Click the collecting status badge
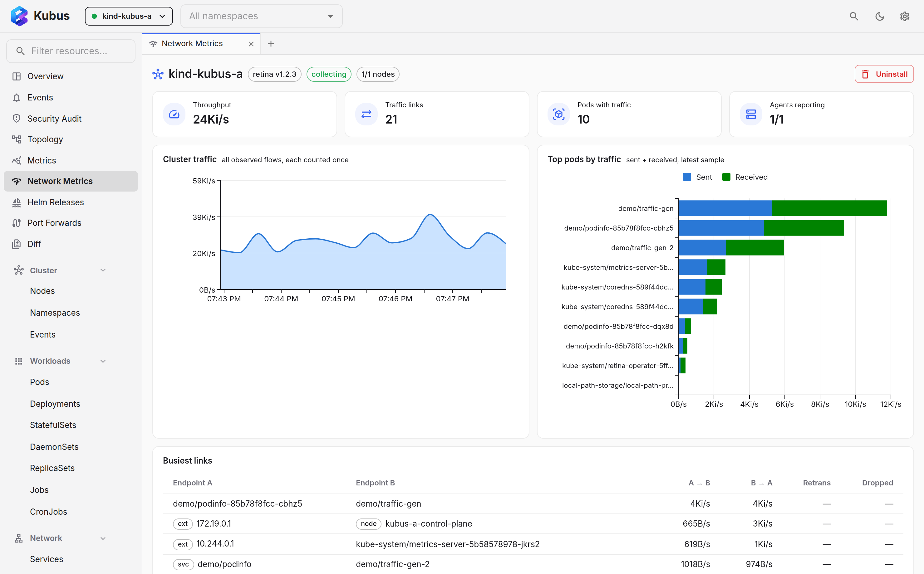924x574 pixels. coord(329,74)
